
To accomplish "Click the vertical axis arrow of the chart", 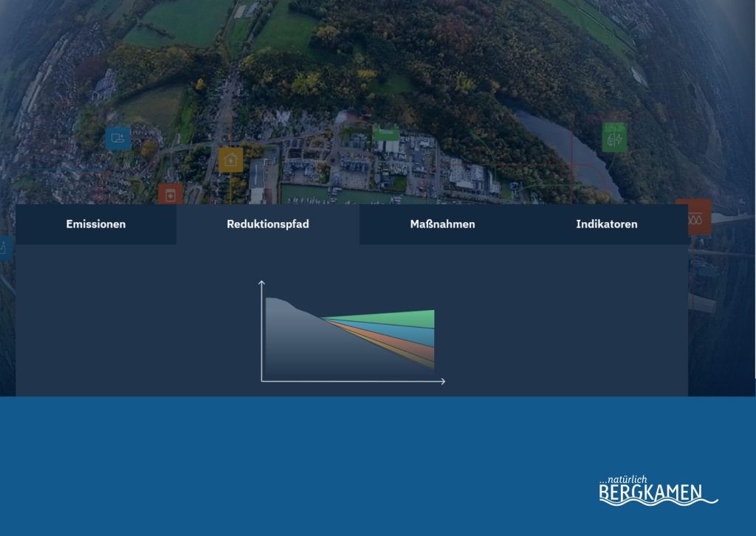I will pyautogui.click(x=261, y=283).
